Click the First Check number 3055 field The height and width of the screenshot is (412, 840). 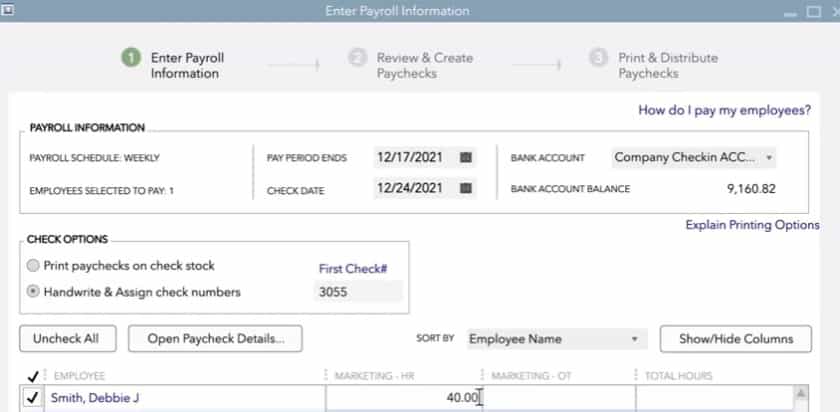(358, 292)
